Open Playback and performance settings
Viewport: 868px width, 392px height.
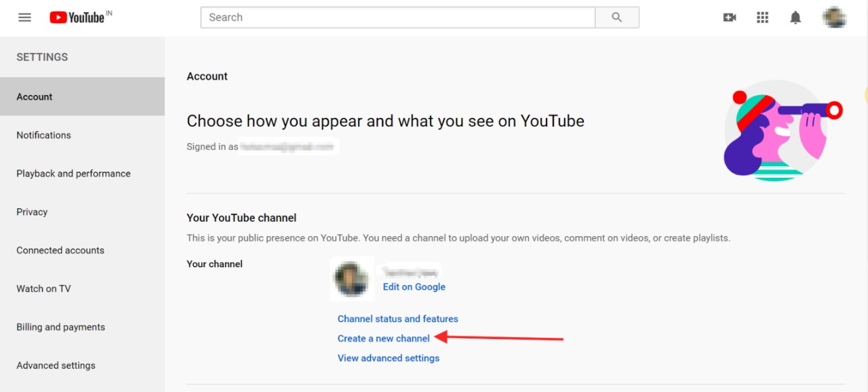[73, 173]
